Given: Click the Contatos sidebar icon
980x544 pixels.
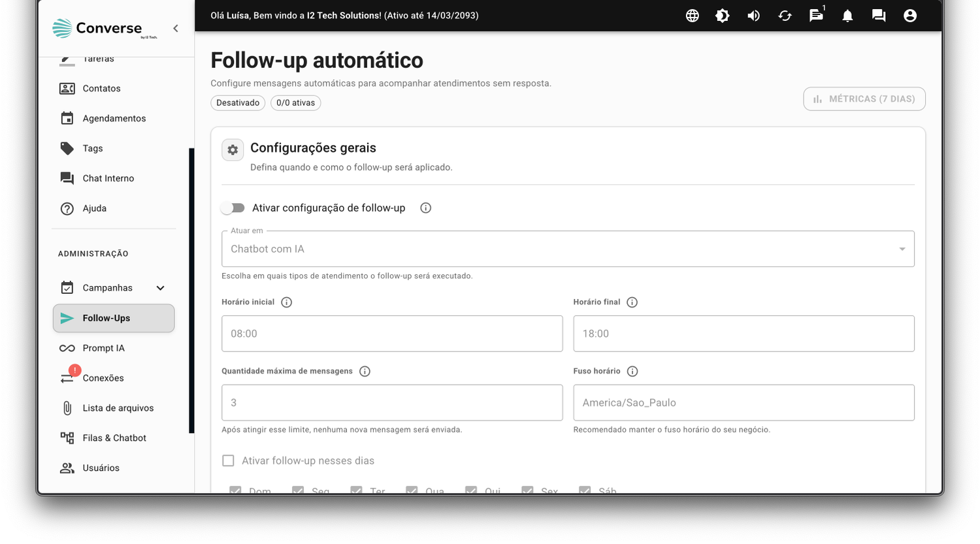Looking at the screenshot, I should tap(67, 88).
